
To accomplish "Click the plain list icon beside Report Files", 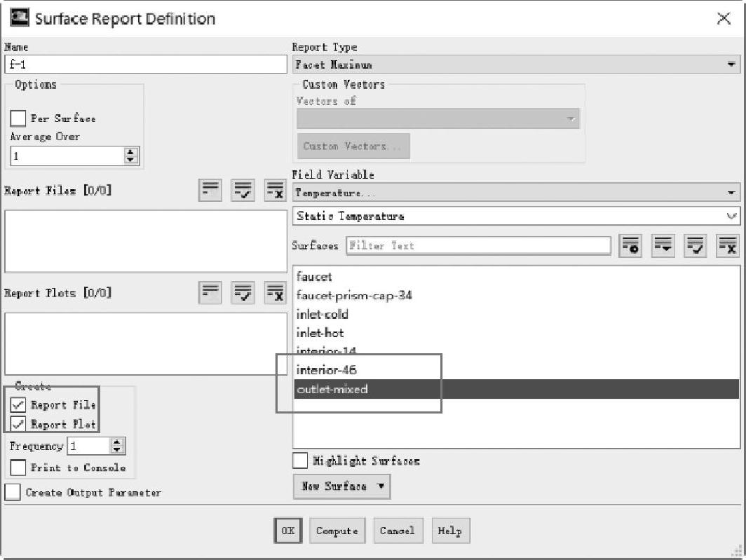I will pos(211,190).
